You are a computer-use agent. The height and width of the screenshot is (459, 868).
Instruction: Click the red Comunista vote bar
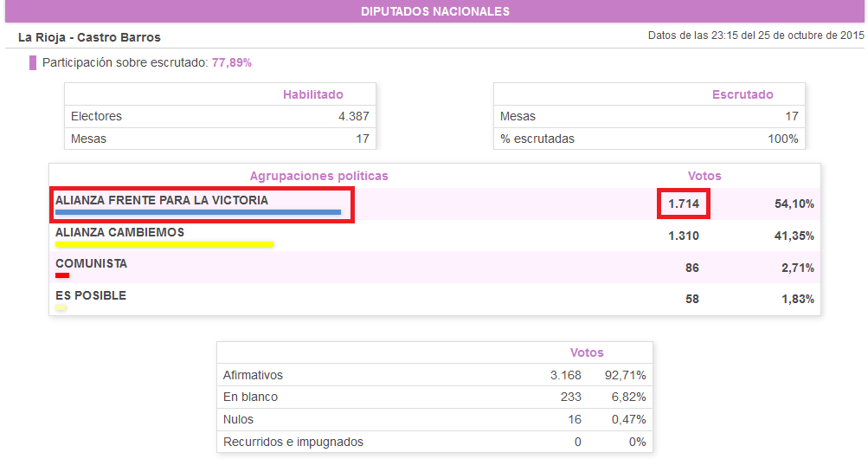pos(62,275)
